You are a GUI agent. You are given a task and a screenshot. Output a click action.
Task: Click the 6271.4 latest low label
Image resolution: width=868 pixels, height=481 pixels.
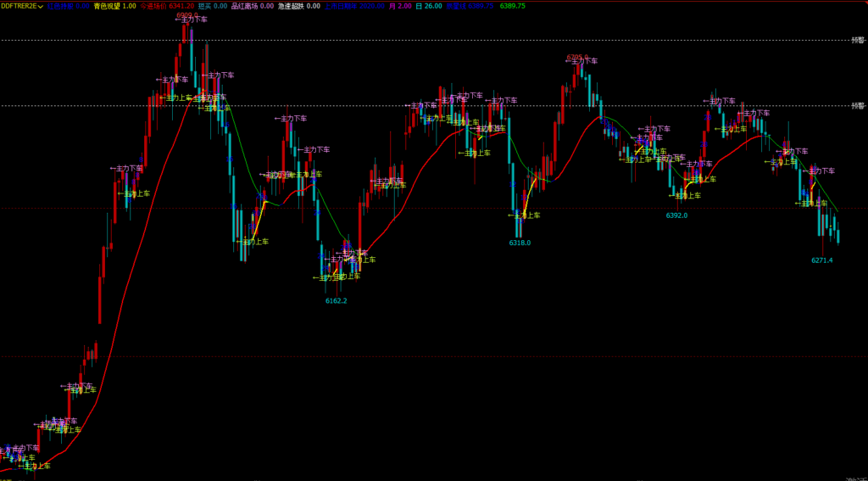click(822, 260)
